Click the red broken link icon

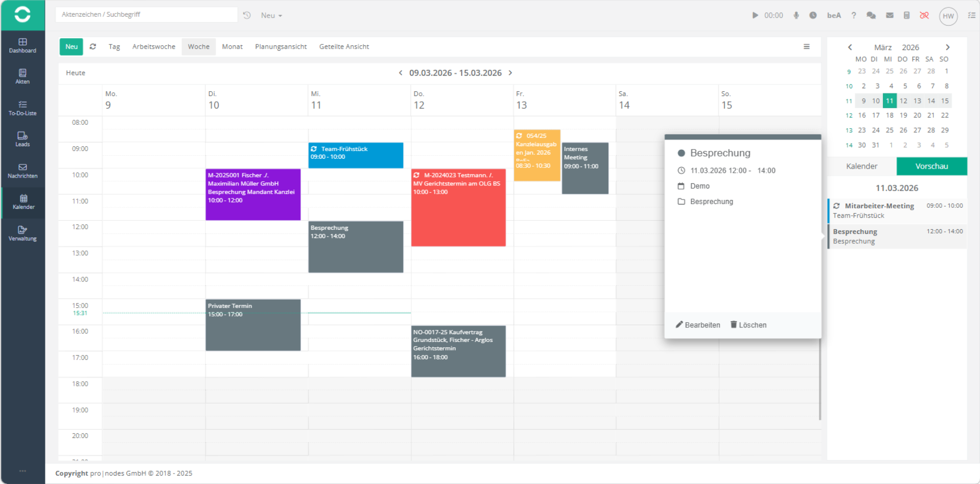924,15
